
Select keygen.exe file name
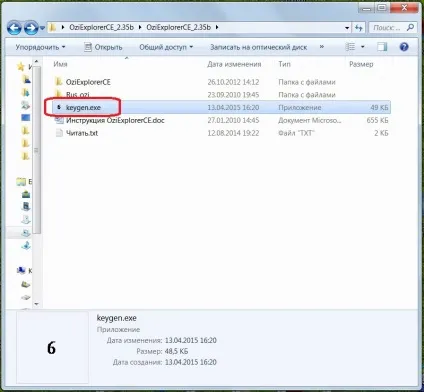(x=83, y=108)
